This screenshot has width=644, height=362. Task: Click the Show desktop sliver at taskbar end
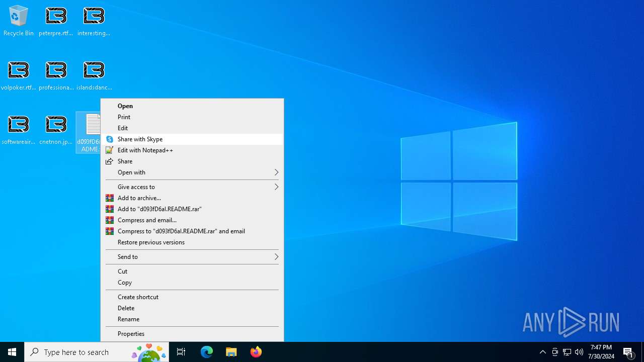point(642,352)
